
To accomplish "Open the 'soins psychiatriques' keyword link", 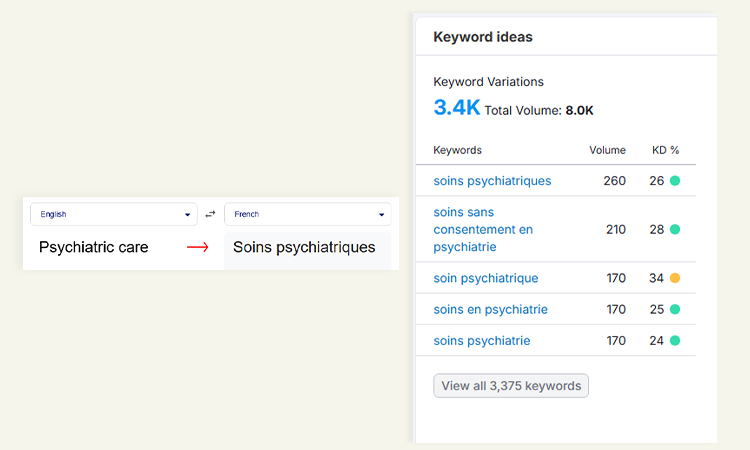I will tap(492, 181).
